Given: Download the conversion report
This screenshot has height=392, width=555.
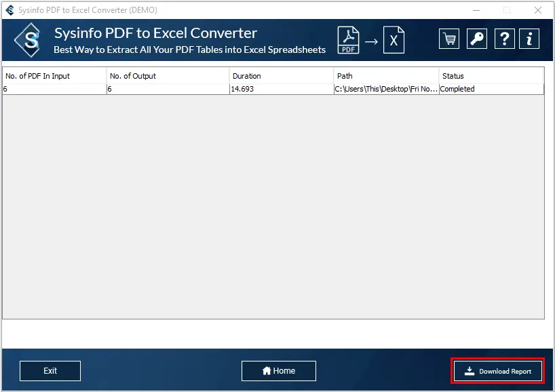Looking at the screenshot, I should (497, 371).
